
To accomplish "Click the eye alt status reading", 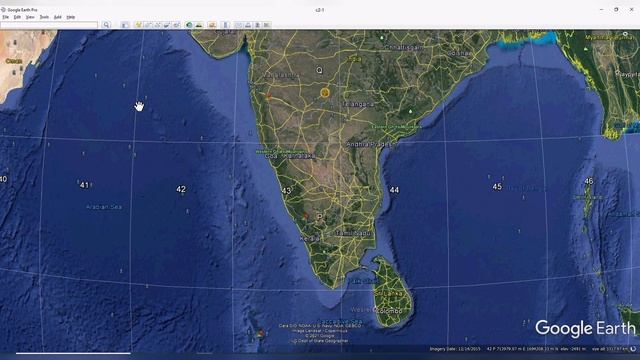I will coord(610,349).
